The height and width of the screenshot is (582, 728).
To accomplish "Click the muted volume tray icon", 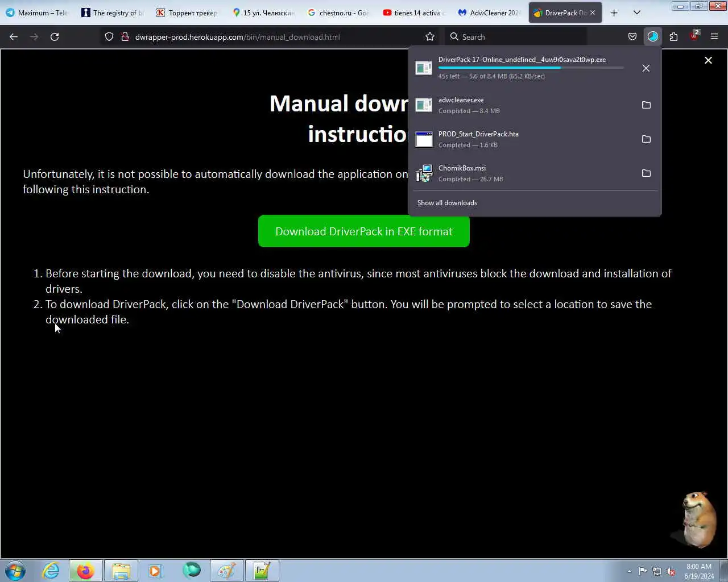I will tap(671, 571).
